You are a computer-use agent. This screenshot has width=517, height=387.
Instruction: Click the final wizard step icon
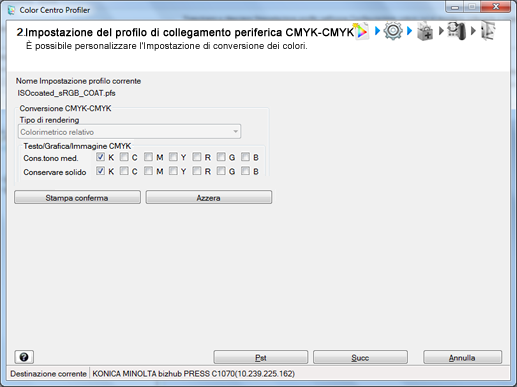[488, 31]
